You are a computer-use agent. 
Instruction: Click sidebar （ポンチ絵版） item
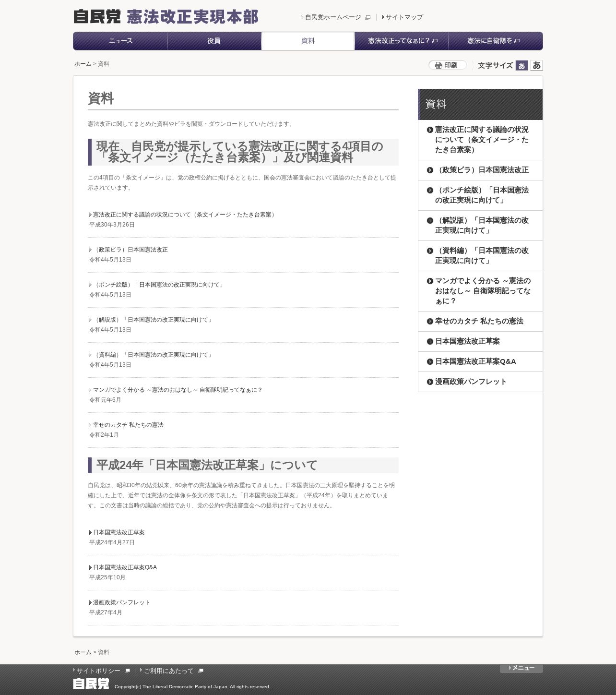tap(480, 195)
